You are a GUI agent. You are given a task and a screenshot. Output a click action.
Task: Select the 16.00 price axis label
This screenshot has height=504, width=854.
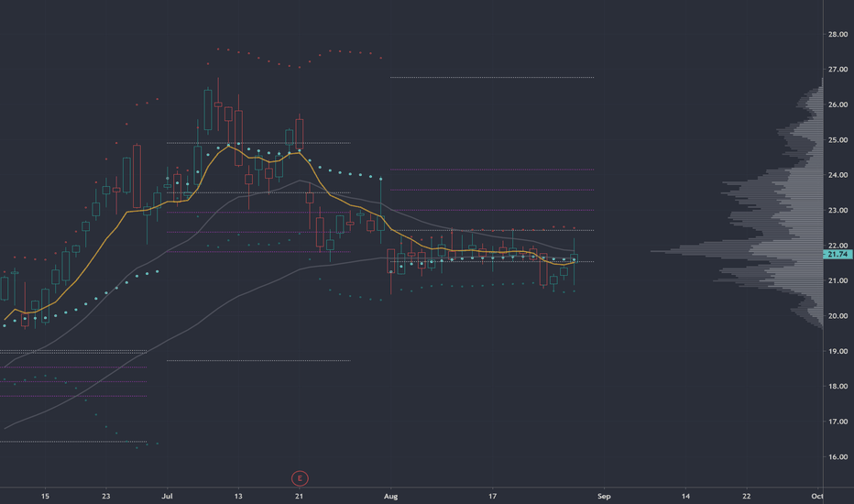(x=838, y=457)
